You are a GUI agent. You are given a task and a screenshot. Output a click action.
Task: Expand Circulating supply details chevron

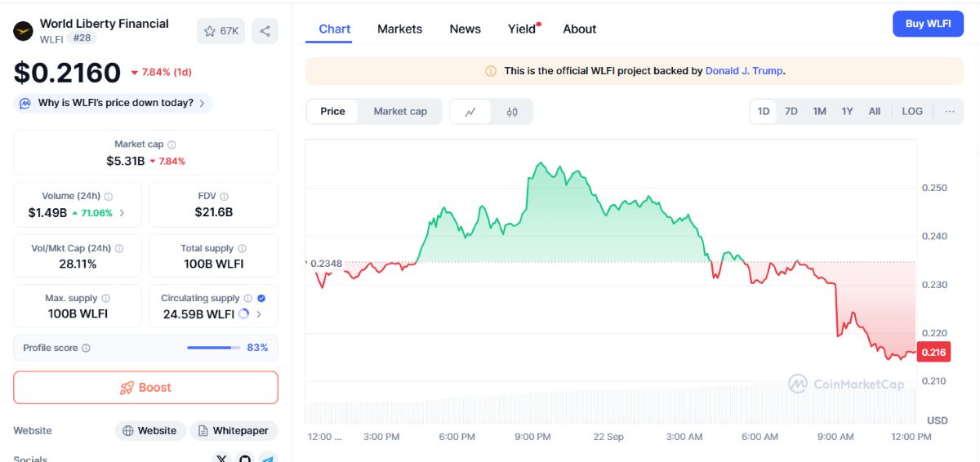click(x=259, y=314)
